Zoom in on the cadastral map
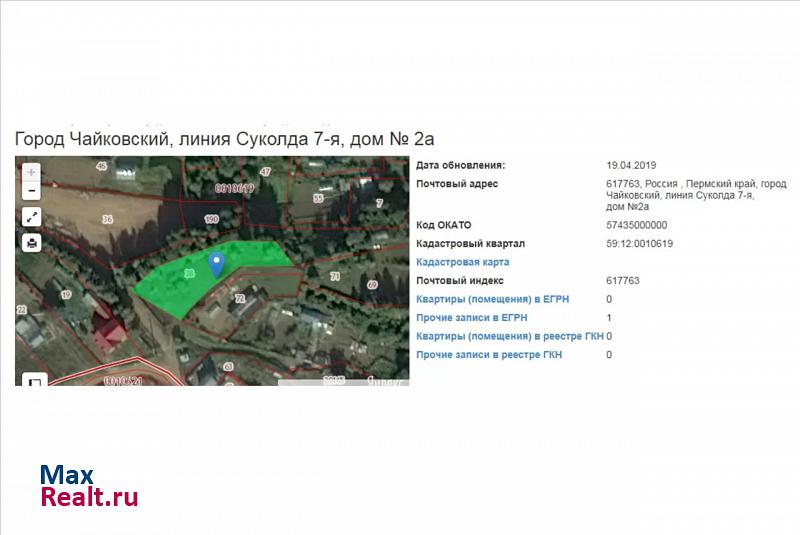The image size is (800, 535). click(32, 172)
